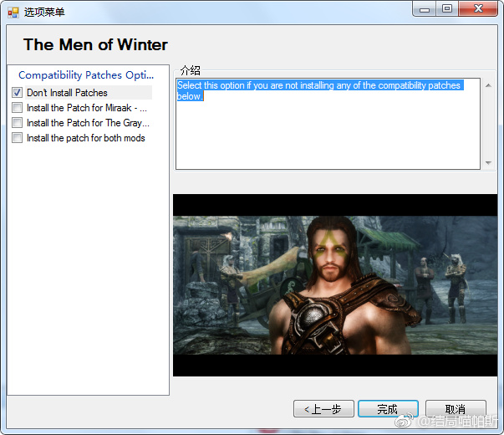
Task: Close the 选项菜单 window
Action: click(x=478, y=9)
